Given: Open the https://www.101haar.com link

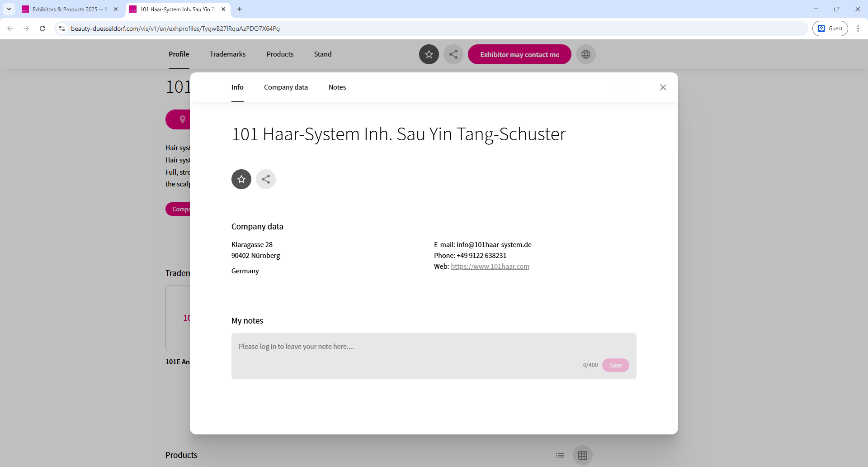Looking at the screenshot, I should 490,267.
